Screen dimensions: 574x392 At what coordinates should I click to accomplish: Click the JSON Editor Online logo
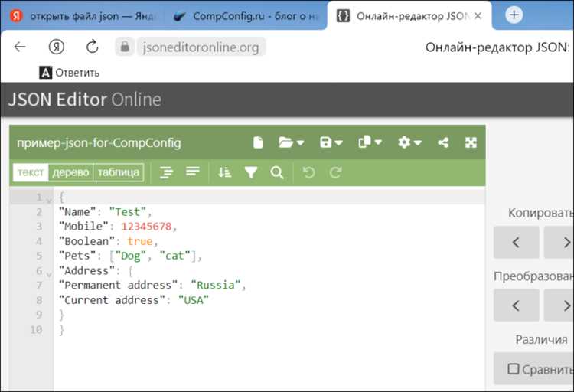click(x=84, y=100)
